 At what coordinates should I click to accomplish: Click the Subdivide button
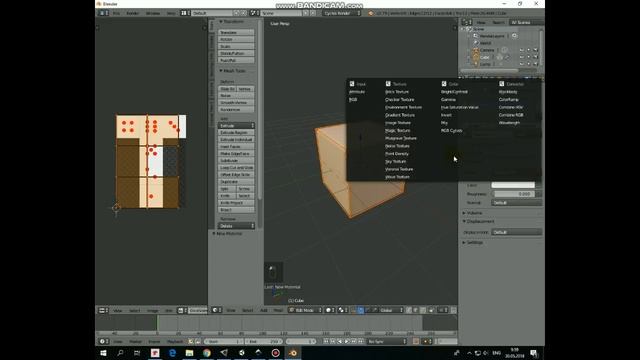236,160
